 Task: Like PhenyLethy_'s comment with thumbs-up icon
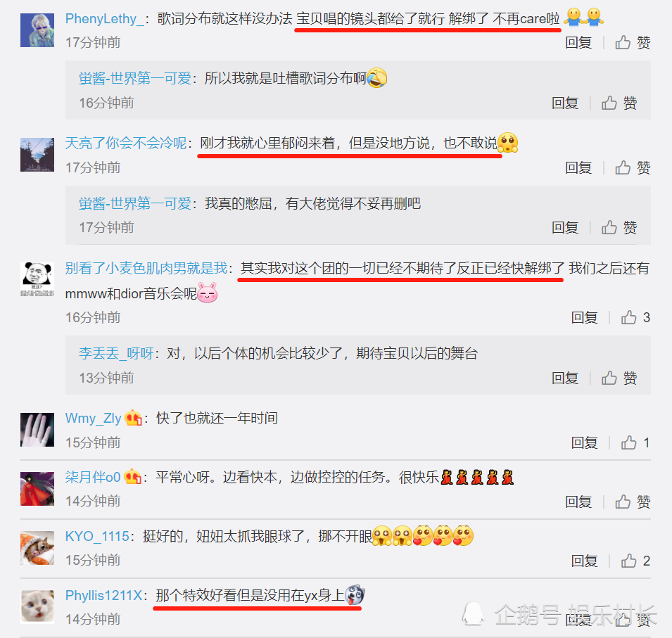pos(633,42)
